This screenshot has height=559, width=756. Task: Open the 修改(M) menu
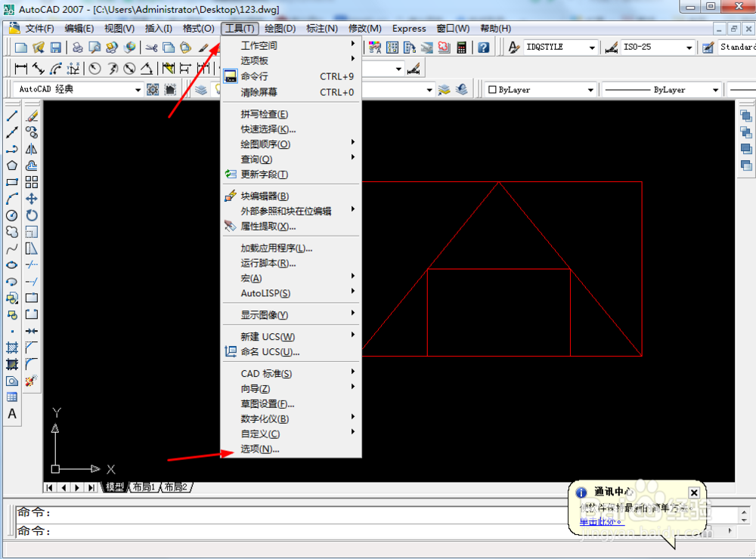coord(365,29)
